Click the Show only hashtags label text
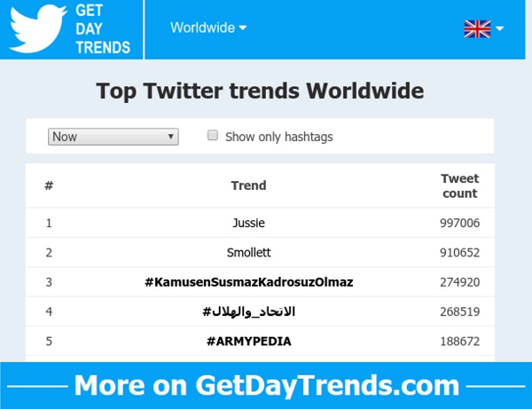 [279, 137]
